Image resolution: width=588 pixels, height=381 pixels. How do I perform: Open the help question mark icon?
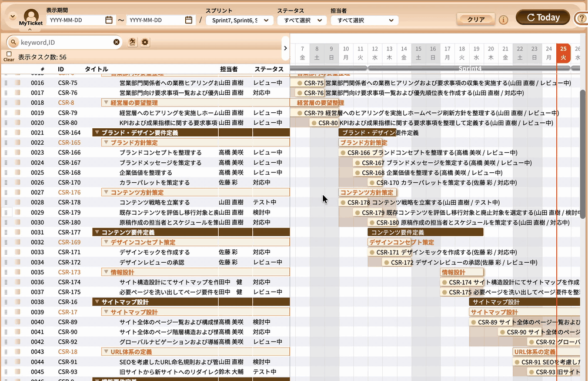click(x=582, y=19)
